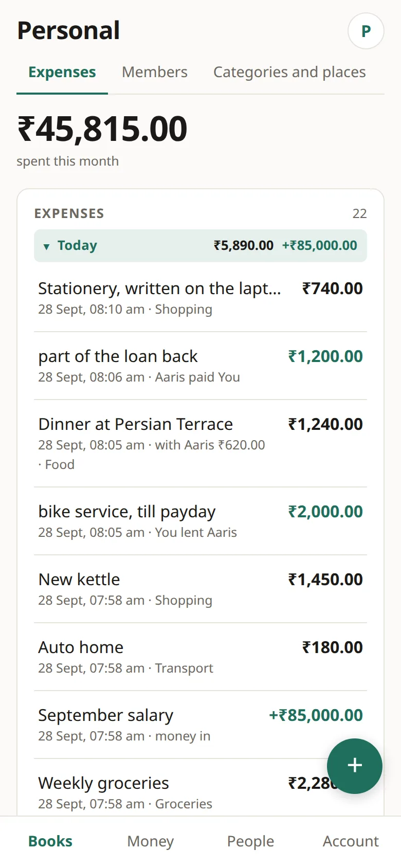The image size is (401, 868).
Task: Open Account in the bottom navigation
Action: click(x=351, y=841)
